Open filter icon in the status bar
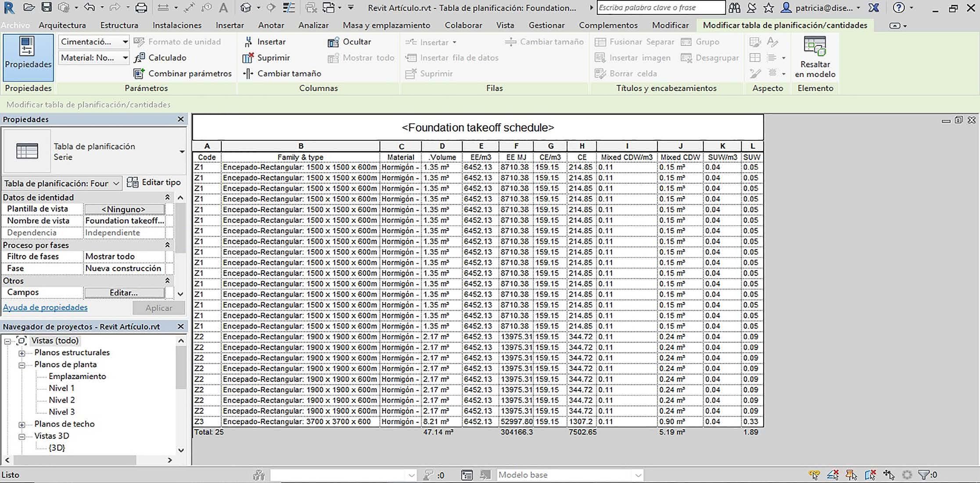This screenshot has height=483, width=980. 924,475
